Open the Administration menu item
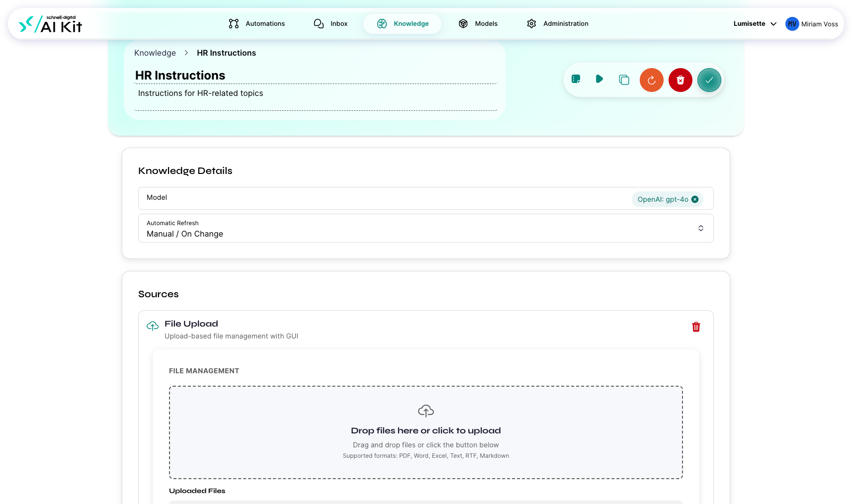This screenshot has width=852, height=504. pos(557,23)
